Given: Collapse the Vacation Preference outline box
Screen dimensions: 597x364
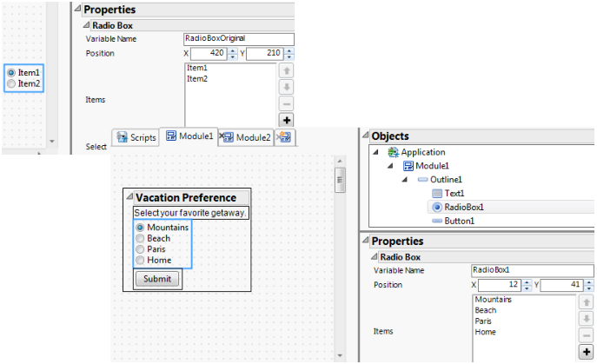Looking at the screenshot, I should [x=129, y=197].
